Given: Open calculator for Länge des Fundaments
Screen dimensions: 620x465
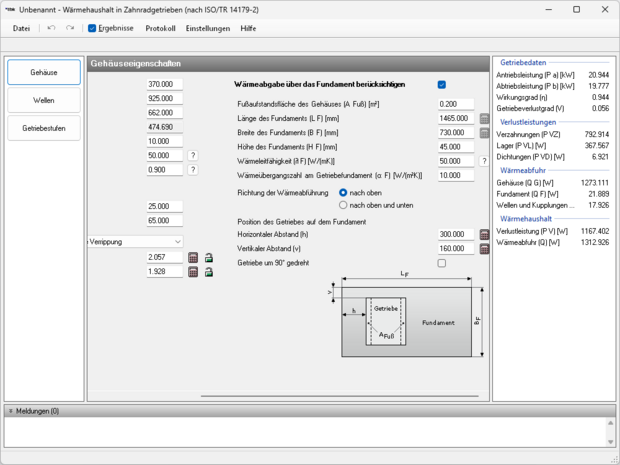Looking at the screenshot, I should [485, 118].
